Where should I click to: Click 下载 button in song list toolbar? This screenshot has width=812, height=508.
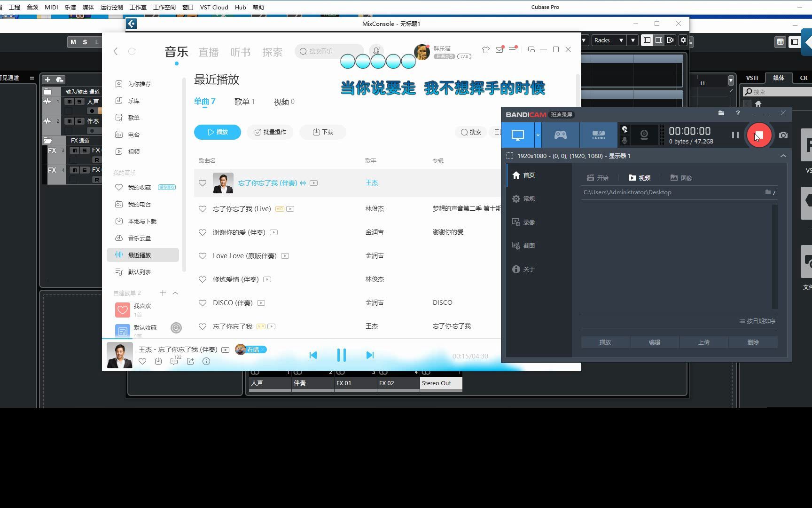coord(323,132)
